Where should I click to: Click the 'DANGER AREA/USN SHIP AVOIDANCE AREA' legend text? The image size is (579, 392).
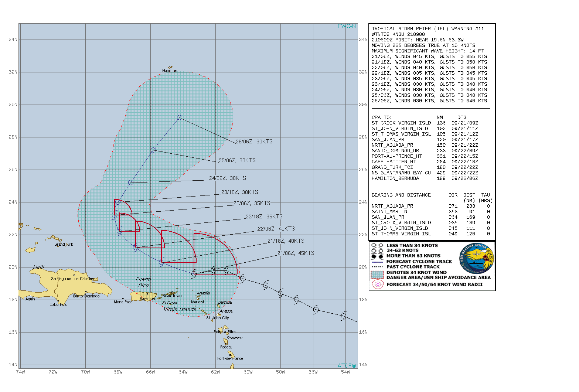click(x=439, y=277)
